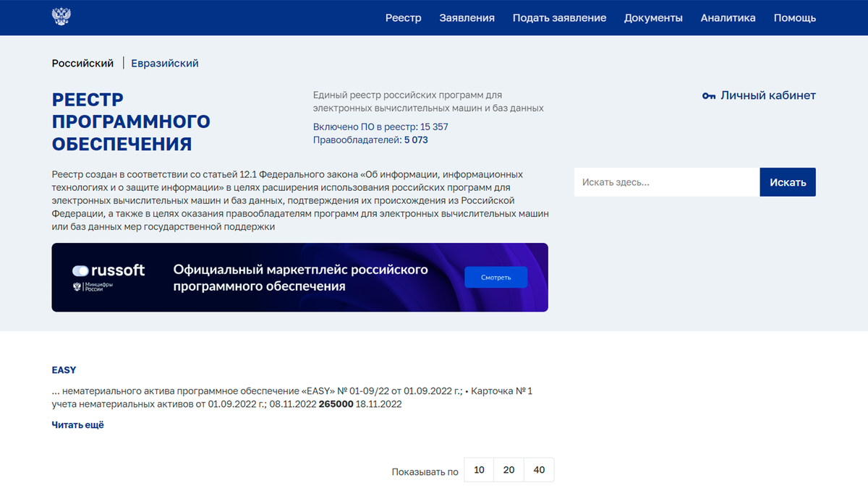Viewport: 868px width, 488px height.
Task: Open Личный кабинет
Action: pyautogui.click(x=767, y=95)
